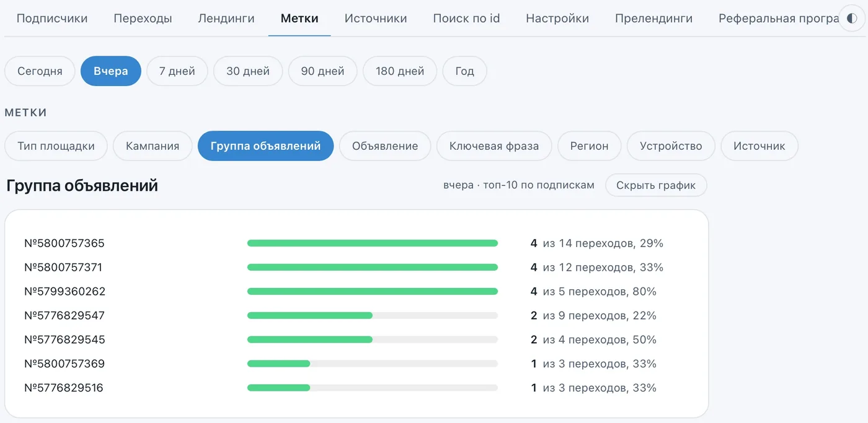Click the stat "из 4 переходов, 50%"
This screenshot has width=868, height=423.
coord(600,340)
